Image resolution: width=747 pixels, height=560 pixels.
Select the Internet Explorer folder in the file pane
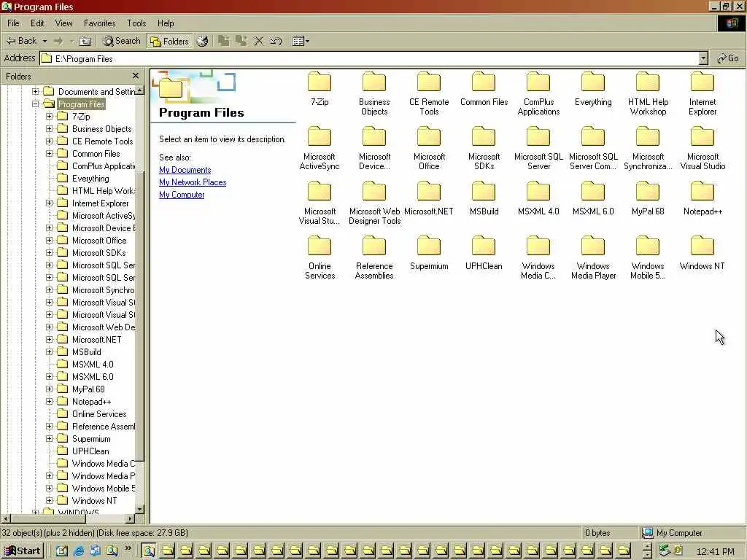pos(703,93)
